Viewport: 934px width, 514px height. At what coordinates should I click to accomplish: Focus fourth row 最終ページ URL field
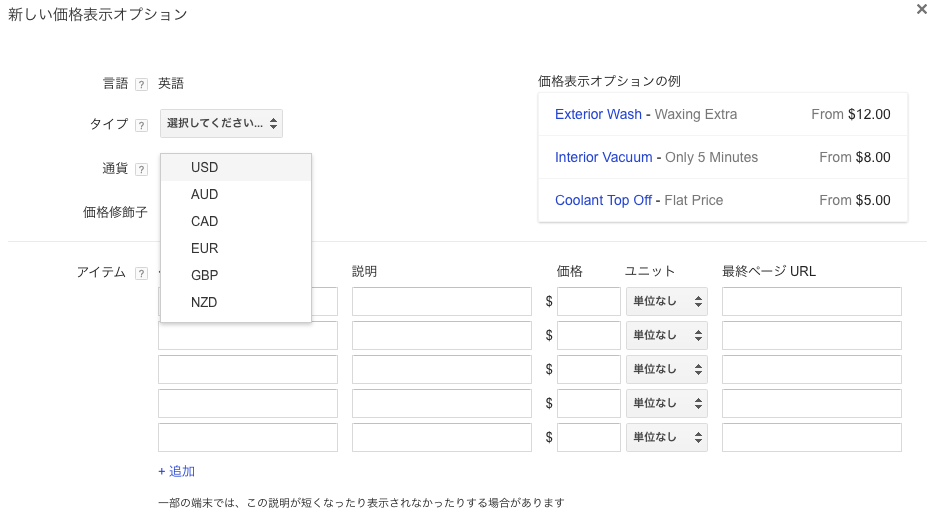(811, 403)
